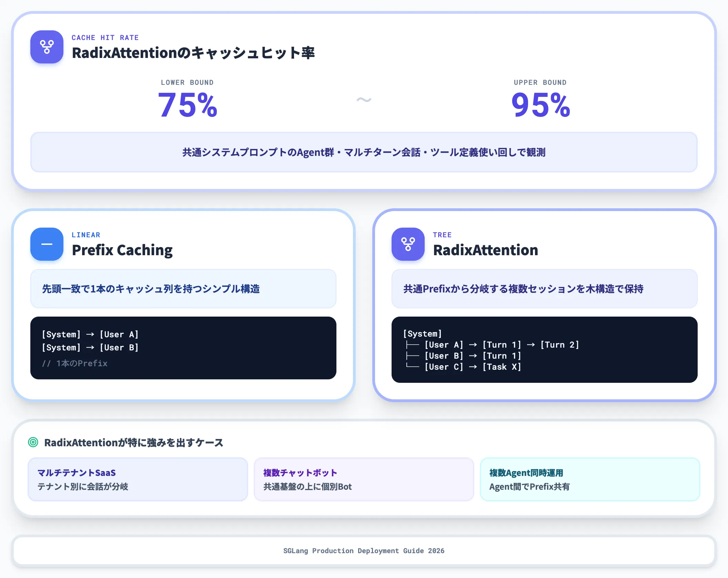Click the UPPER BOUND label
This screenshot has height=578, width=728.
(540, 82)
